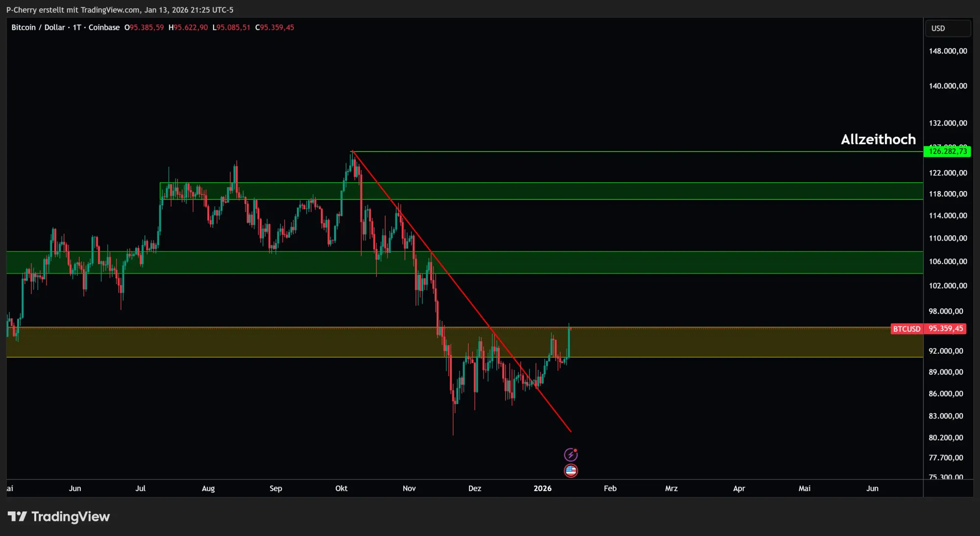Click the USD button at the top right
Screen dimensions: 980x536
pos(948,28)
